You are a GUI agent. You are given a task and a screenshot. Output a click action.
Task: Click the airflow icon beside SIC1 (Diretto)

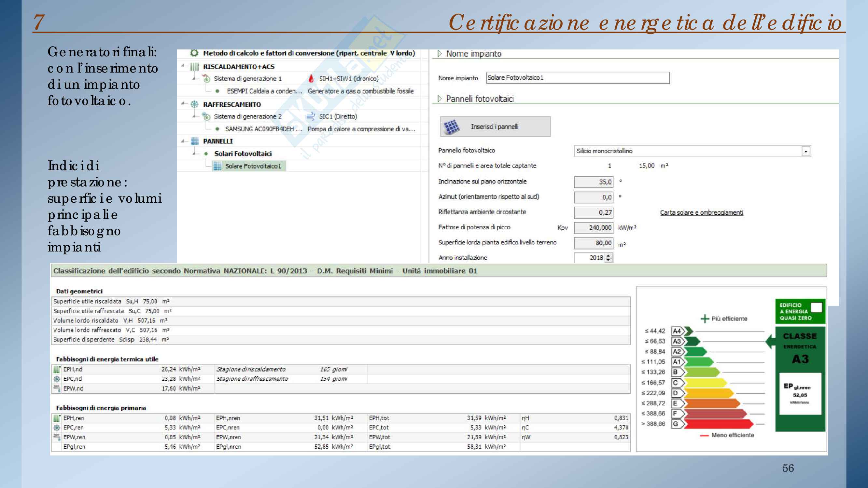311,116
